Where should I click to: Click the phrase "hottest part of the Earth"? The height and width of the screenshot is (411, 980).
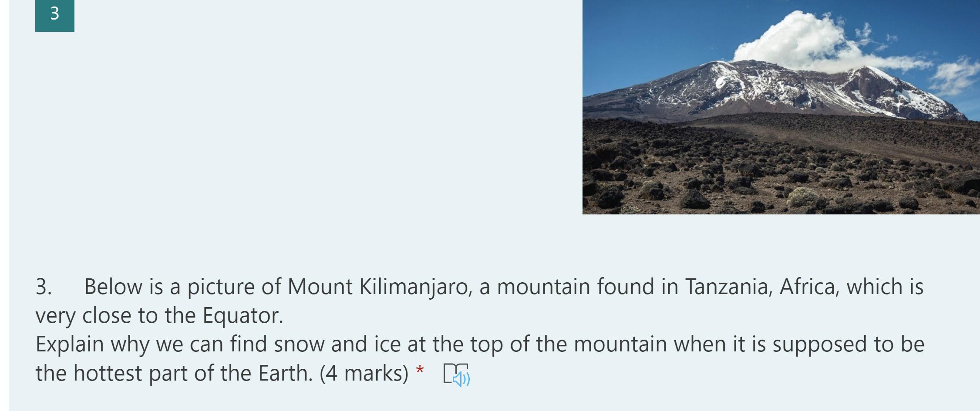click(193, 373)
